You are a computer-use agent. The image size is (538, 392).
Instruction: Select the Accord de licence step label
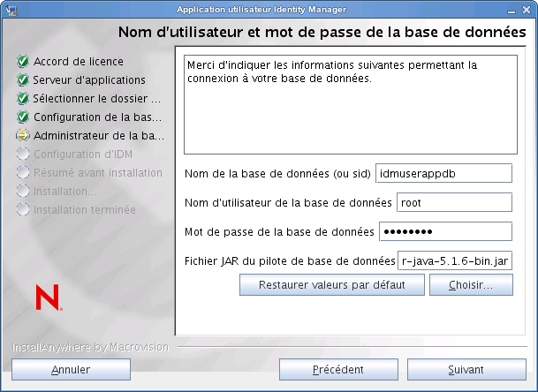(x=79, y=62)
